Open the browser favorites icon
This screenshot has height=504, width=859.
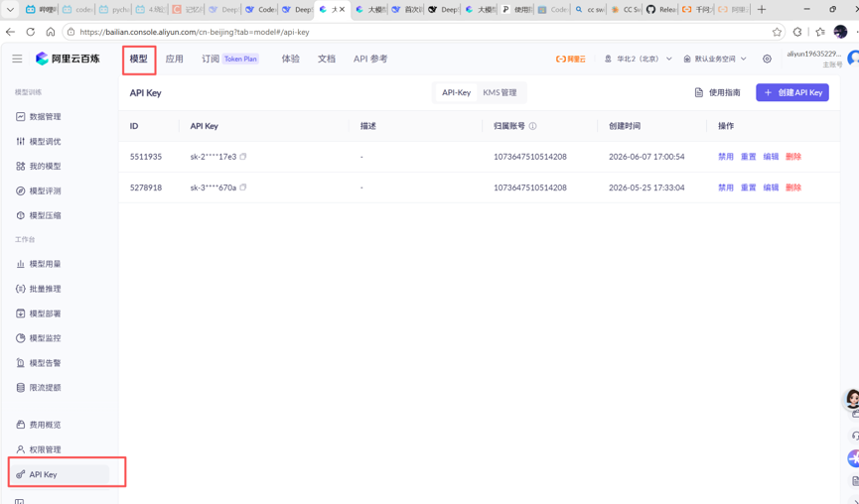[x=820, y=32]
